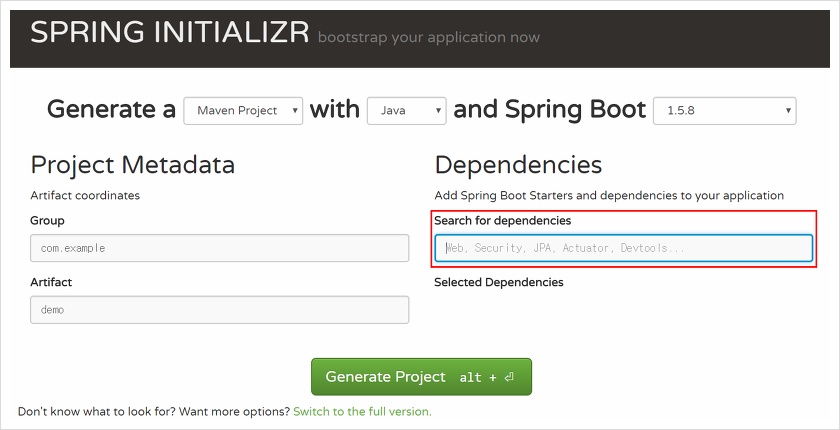Follow the Switch to the full version link

[x=362, y=412]
